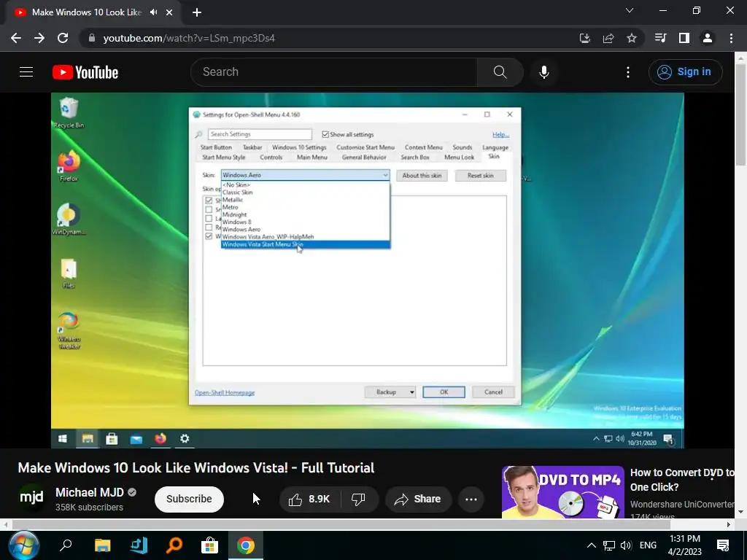The image size is (747, 560).
Task: Open YouTube settings three-dot menu
Action: 628,72
